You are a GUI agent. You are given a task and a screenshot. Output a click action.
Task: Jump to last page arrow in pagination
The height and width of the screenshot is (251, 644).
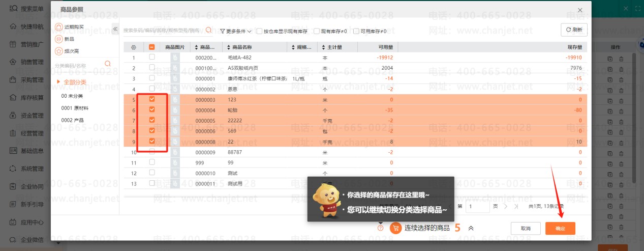pos(516,206)
